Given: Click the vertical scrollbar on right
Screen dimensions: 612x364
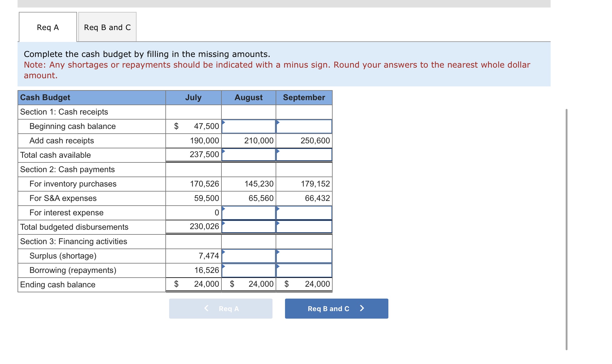Looking at the screenshot, I should pyautogui.click(x=566, y=229).
